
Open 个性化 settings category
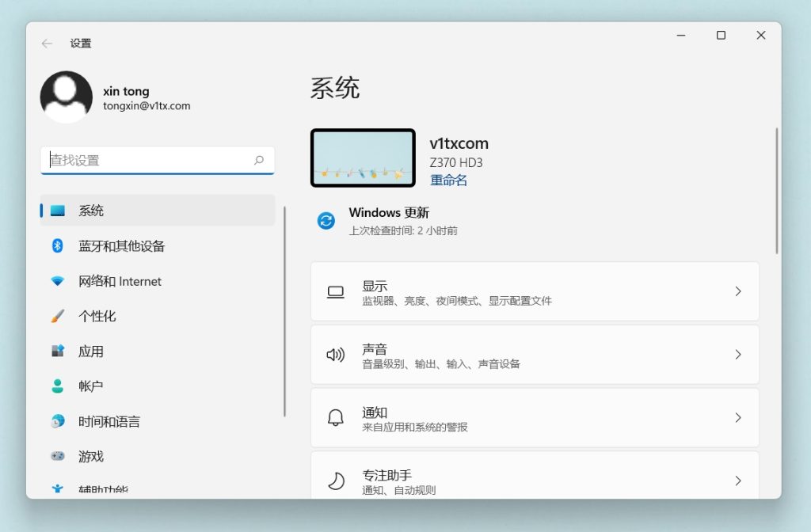click(x=158, y=316)
